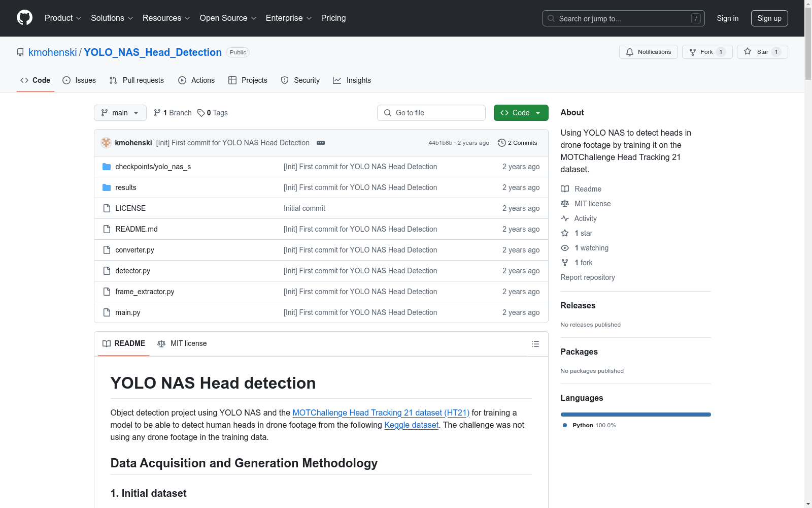The image size is (812, 508).
Task: Open Readme link in About sidebar
Action: [581, 189]
